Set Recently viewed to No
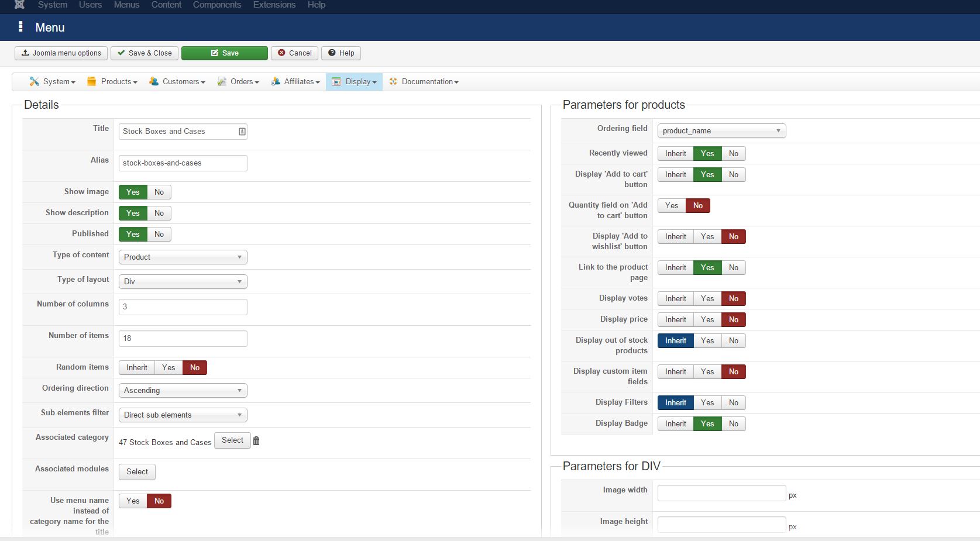 (734, 153)
